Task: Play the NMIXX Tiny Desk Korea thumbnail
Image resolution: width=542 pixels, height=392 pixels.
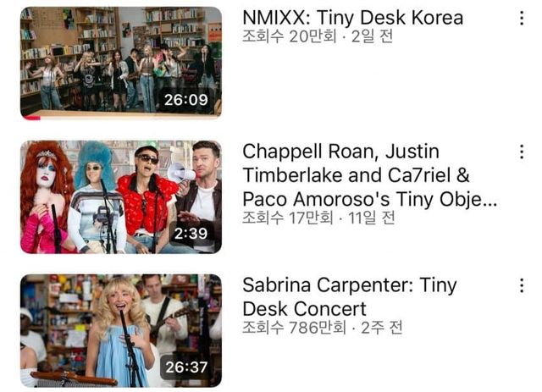Action: (x=121, y=63)
